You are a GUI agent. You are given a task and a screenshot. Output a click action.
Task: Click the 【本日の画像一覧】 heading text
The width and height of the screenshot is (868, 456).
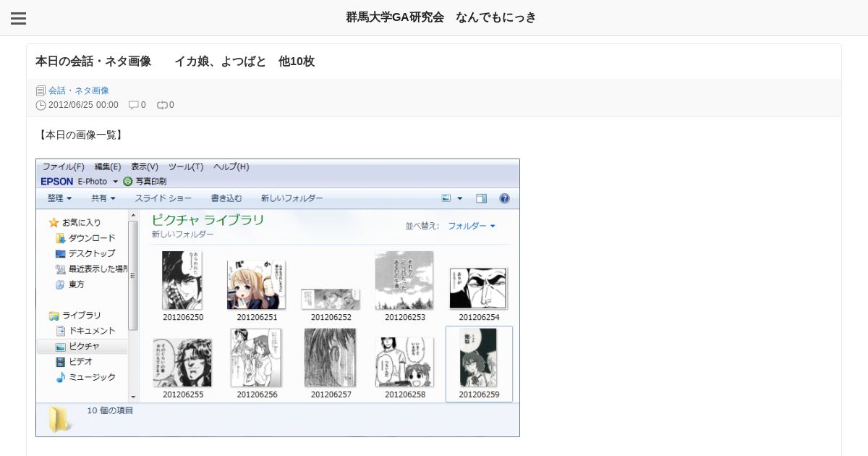pos(80,135)
